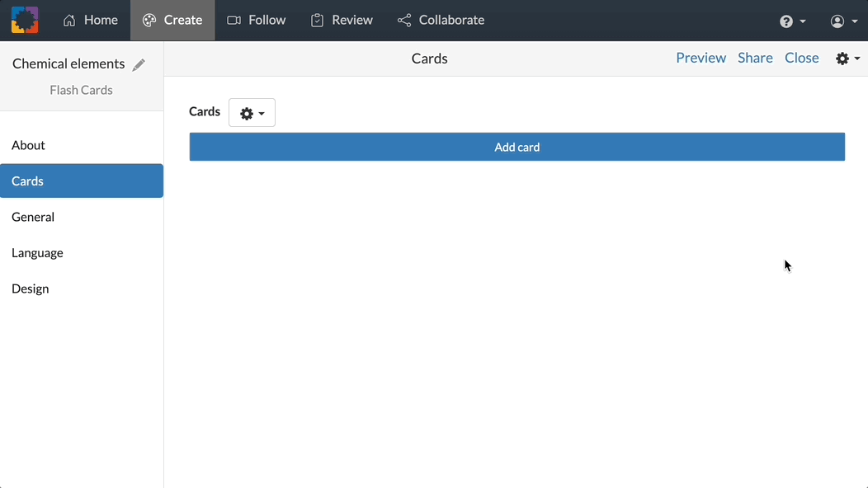Click the Add card button
The width and height of the screenshot is (868, 488).
pyautogui.click(x=517, y=146)
